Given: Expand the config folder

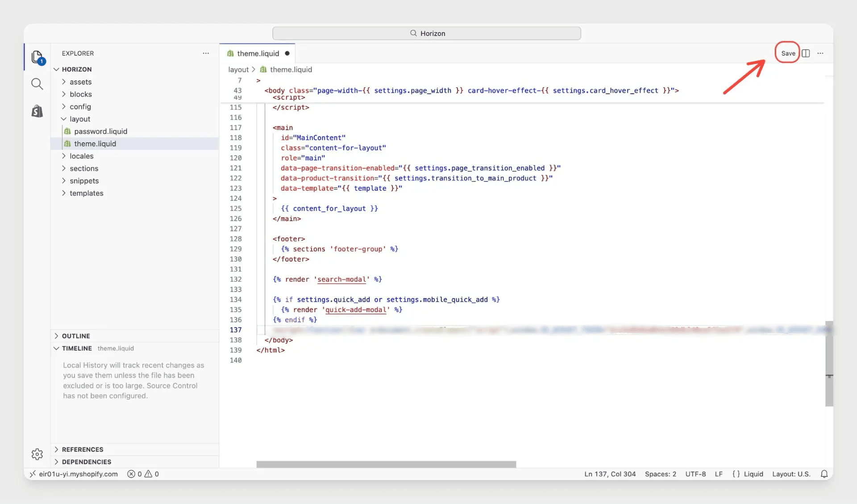Looking at the screenshot, I should click(80, 107).
